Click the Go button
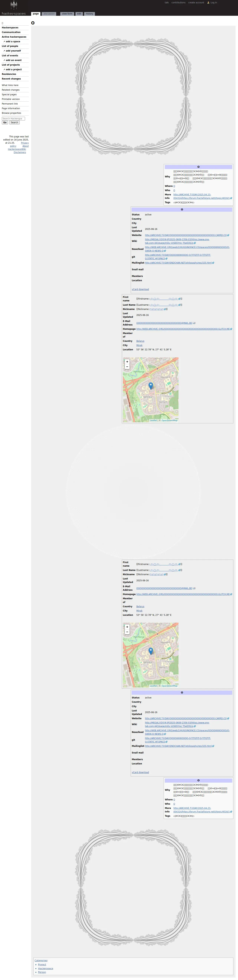Image resolution: width=238 pixels, height=980 pixels. (x=5, y=123)
